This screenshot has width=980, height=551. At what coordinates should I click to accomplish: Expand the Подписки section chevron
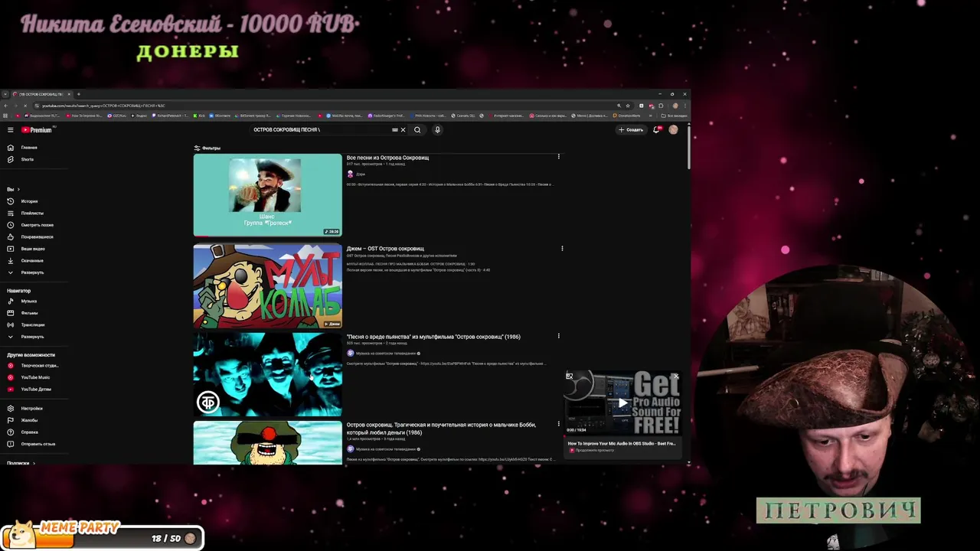(34, 463)
